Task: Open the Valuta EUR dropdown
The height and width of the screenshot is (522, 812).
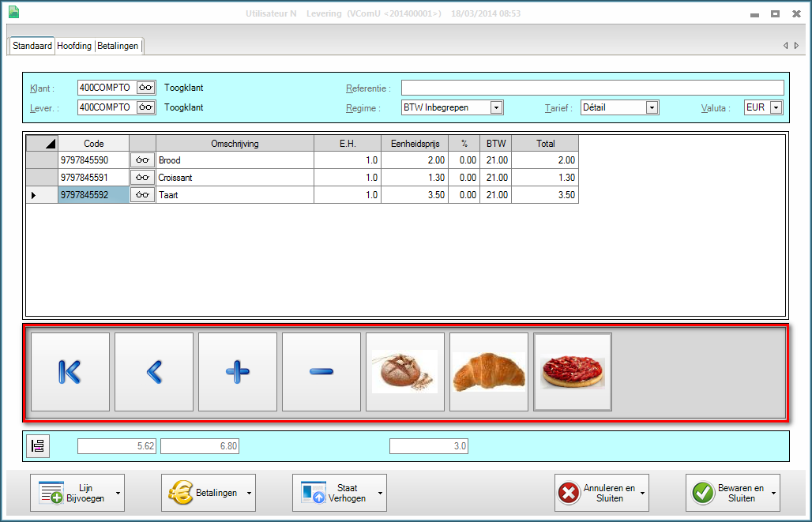Action: pos(776,107)
